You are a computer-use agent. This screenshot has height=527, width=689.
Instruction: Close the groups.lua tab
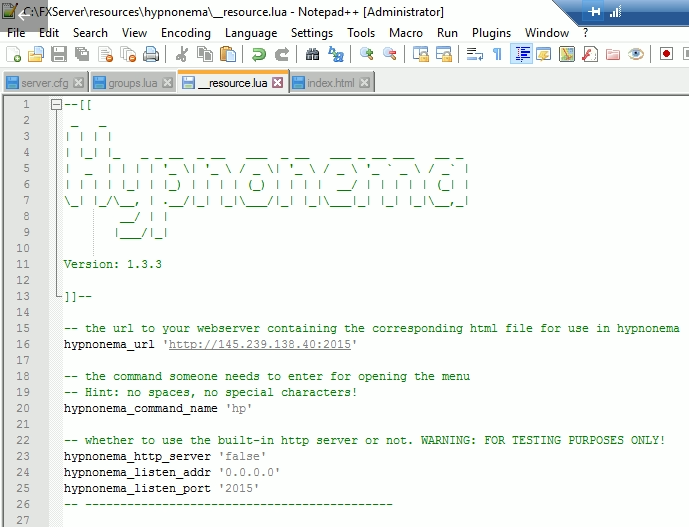click(x=167, y=83)
